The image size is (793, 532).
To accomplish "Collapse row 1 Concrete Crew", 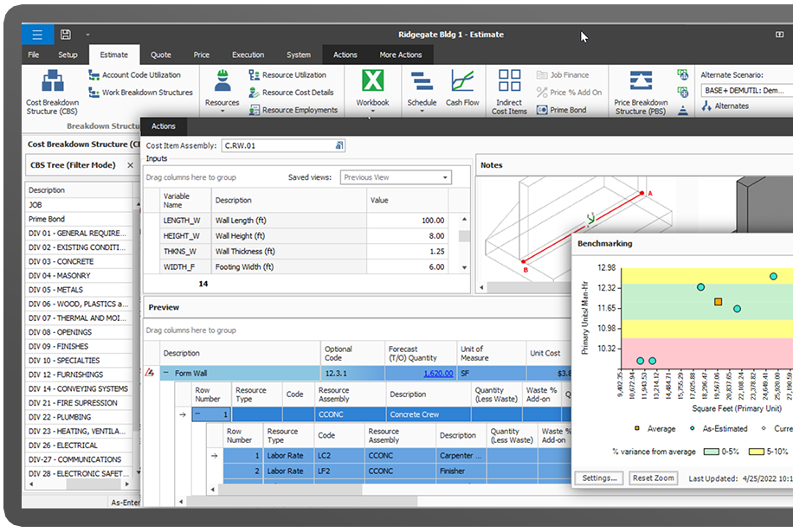I will point(197,414).
